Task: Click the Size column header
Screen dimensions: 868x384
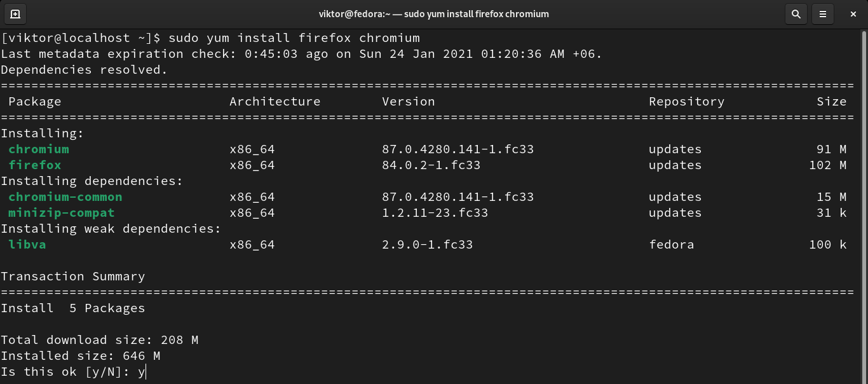Action: [831, 102]
